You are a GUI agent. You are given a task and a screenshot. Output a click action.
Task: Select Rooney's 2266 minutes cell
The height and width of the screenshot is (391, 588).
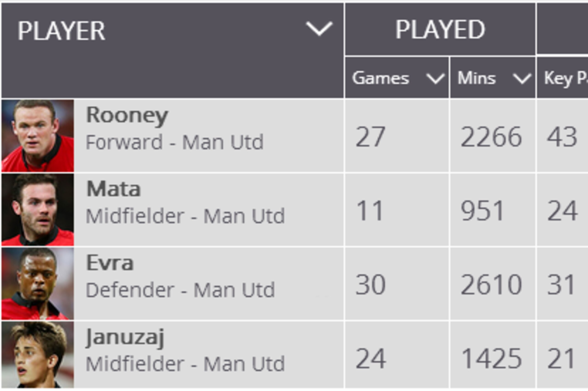click(x=493, y=136)
